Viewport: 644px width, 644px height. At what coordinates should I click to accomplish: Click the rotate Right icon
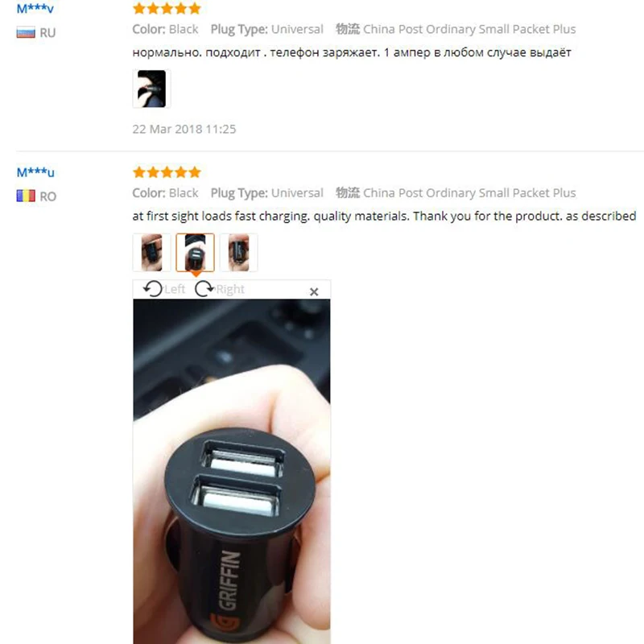click(204, 289)
